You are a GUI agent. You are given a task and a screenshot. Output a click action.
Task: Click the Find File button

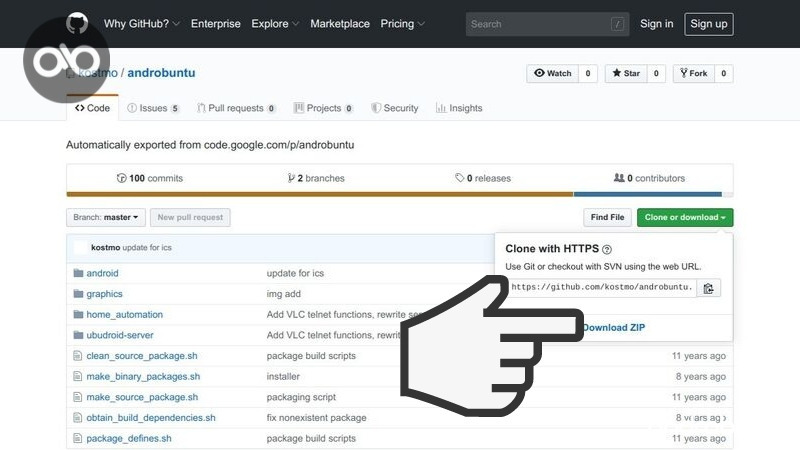point(607,217)
